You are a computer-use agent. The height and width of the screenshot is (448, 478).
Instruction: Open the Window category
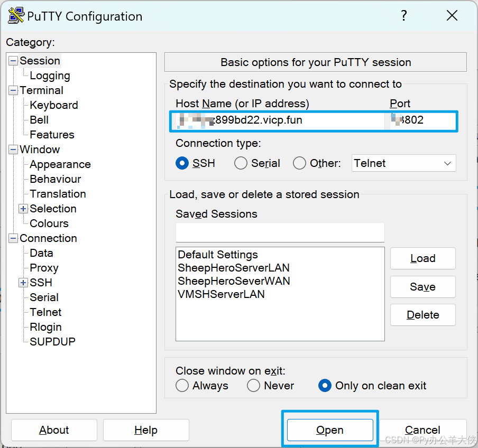point(40,150)
